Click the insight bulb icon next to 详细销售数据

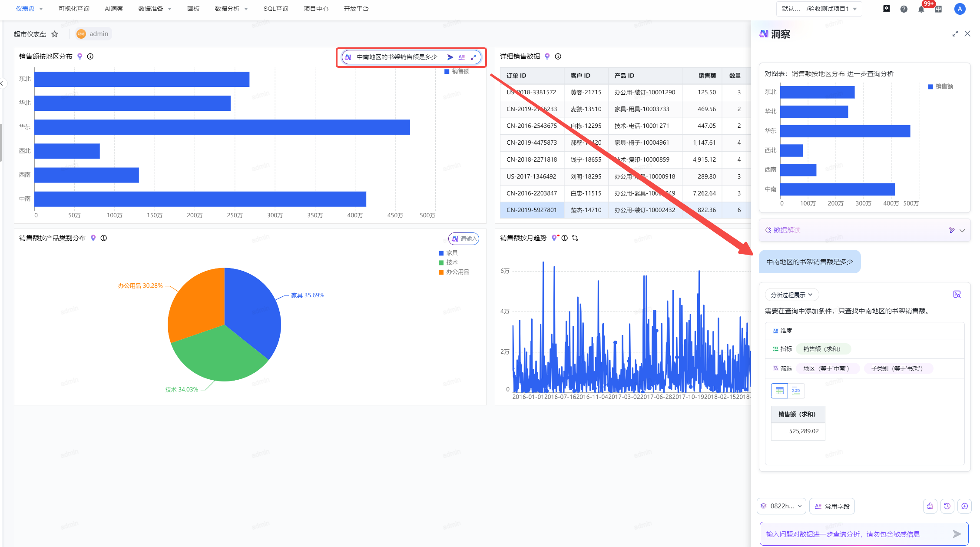[x=547, y=56]
